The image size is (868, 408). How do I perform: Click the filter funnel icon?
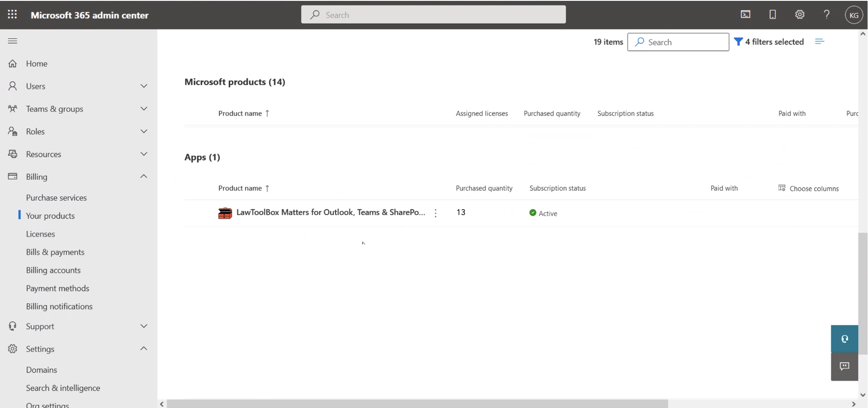(738, 42)
